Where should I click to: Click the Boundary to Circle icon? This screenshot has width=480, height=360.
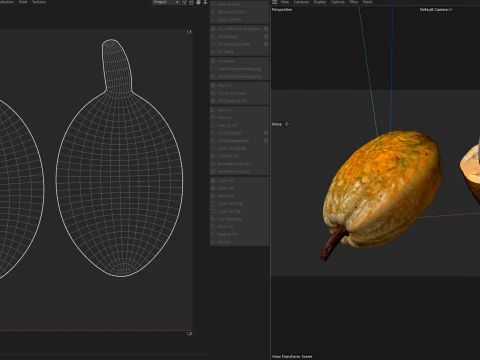pyautogui.click(x=213, y=164)
